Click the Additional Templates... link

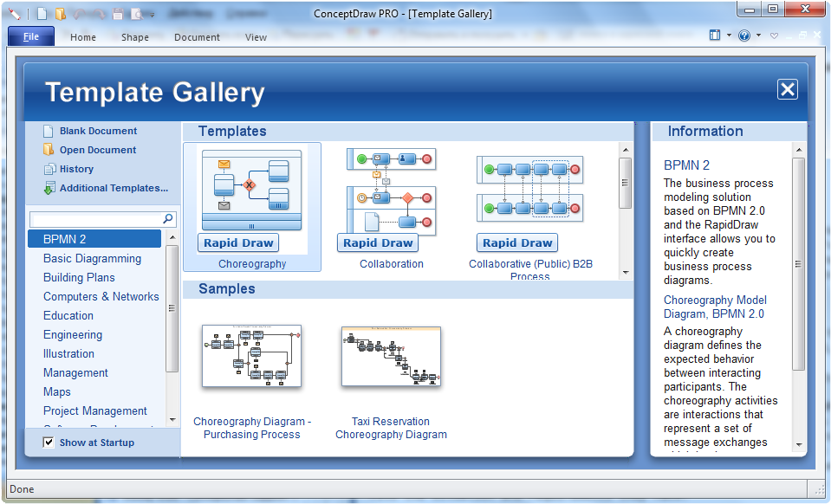pyautogui.click(x=114, y=188)
